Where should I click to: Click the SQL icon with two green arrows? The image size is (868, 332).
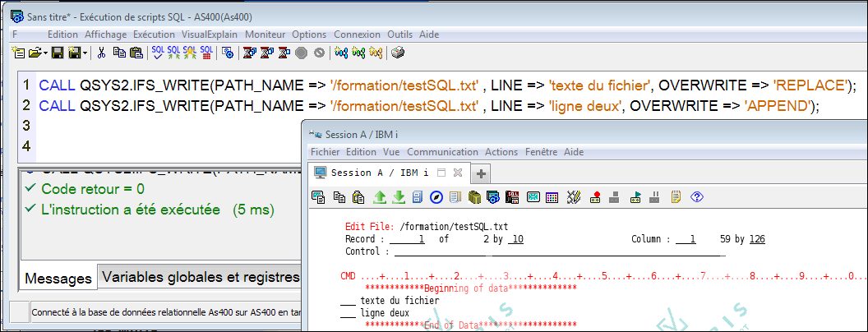click(173, 53)
